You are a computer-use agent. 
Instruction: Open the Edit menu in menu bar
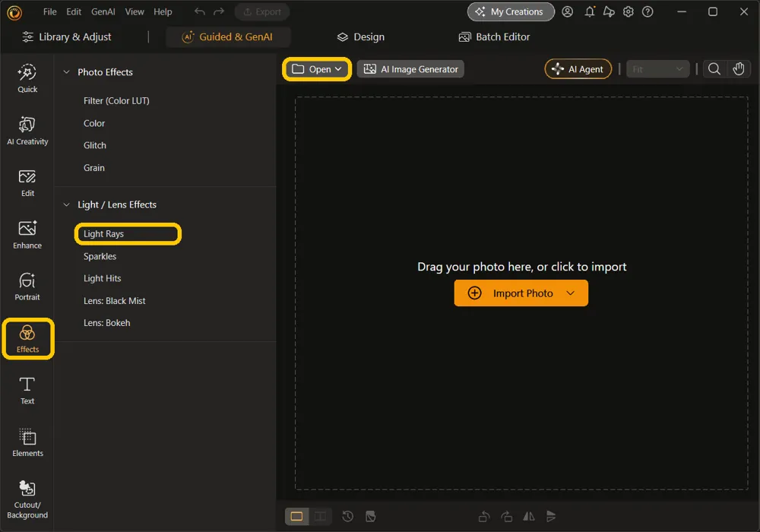[74, 11]
